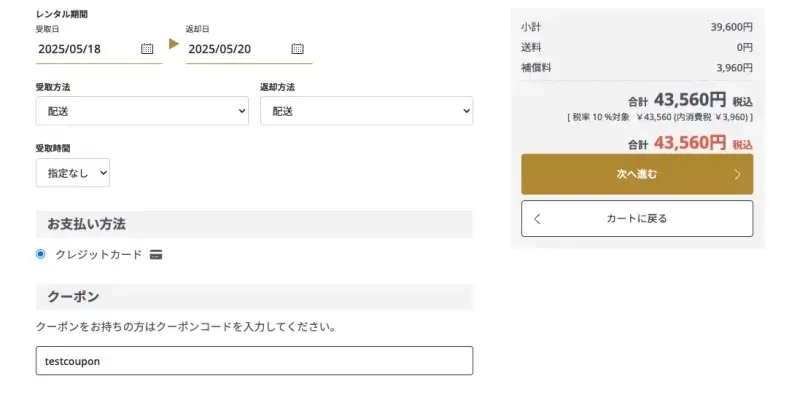Focus the 返却日 date field
800x400 pixels.
(x=235, y=48)
